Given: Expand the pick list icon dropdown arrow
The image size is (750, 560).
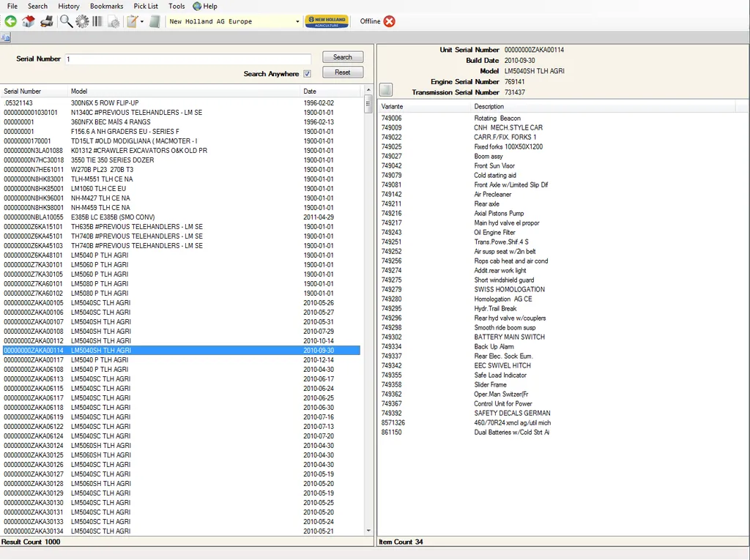Looking at the screenshot, I should pyautogui.click(x=142, y=21).
